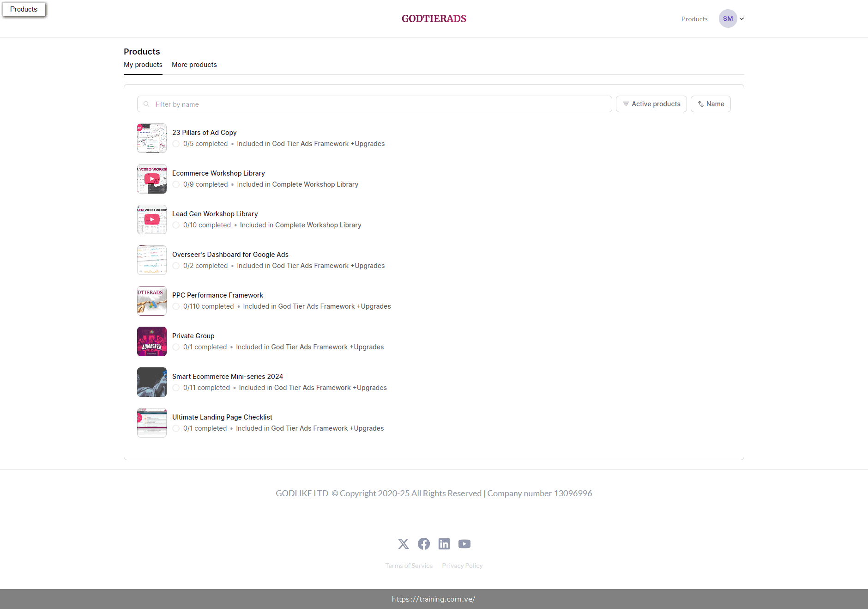Click the Complete Workshop Library link
Viewport: 868px width, 609px height.
[315, 184]
